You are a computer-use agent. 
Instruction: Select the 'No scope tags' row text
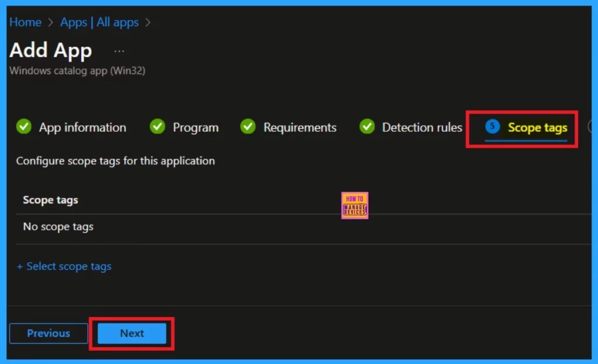coord(58,226)
